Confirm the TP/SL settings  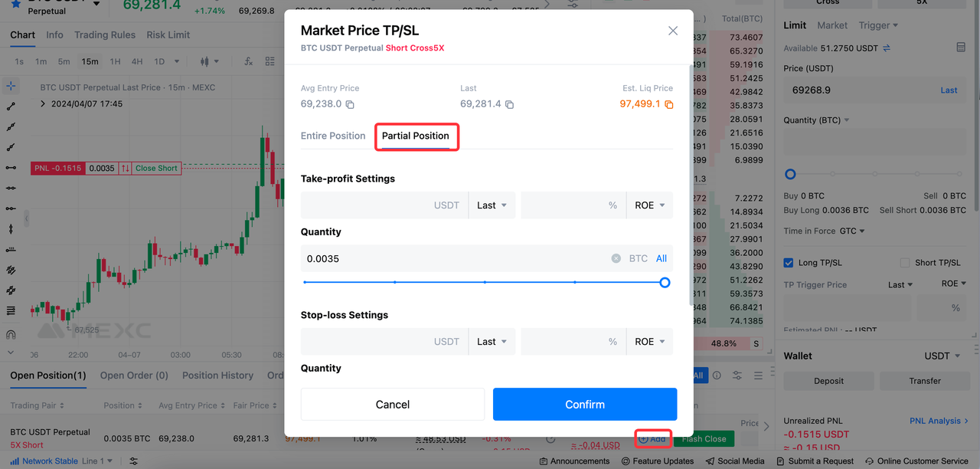point(585,405)
